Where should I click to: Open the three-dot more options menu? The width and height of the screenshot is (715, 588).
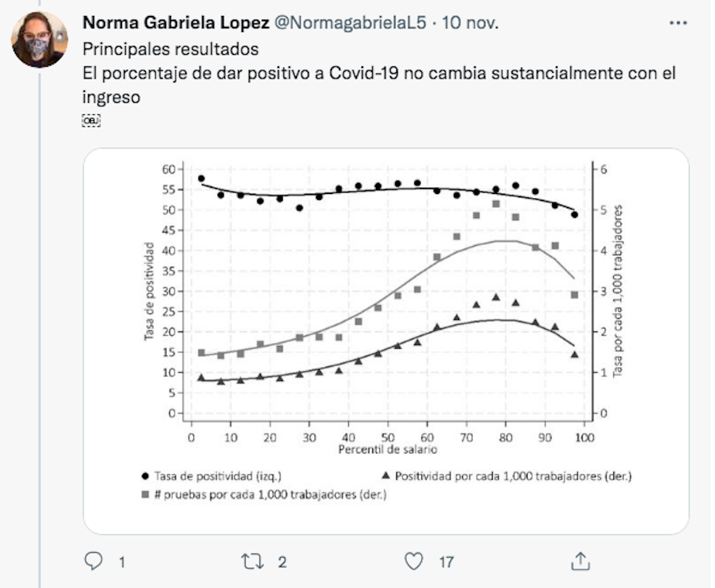tap(678, 23)
